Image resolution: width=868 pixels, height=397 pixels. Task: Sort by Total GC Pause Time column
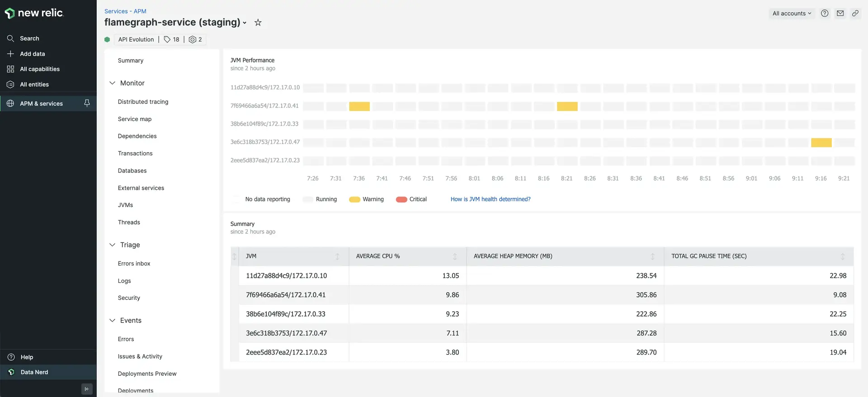pos(842,257)
